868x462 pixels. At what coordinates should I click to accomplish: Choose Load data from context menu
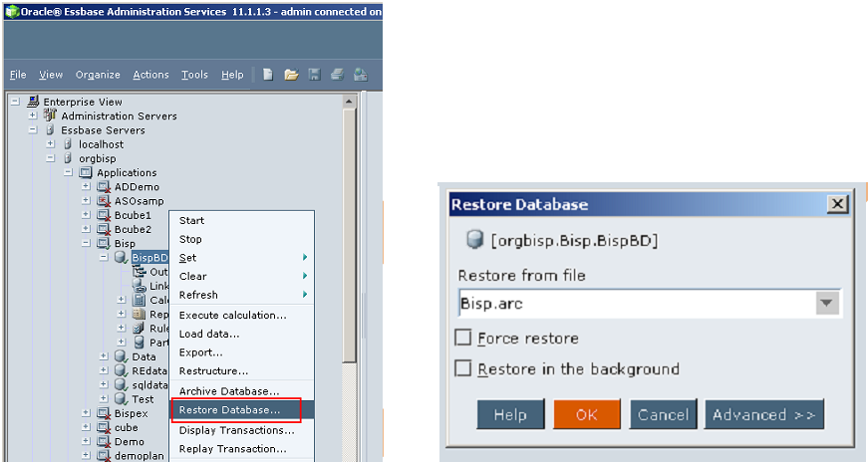pos(242,334)
